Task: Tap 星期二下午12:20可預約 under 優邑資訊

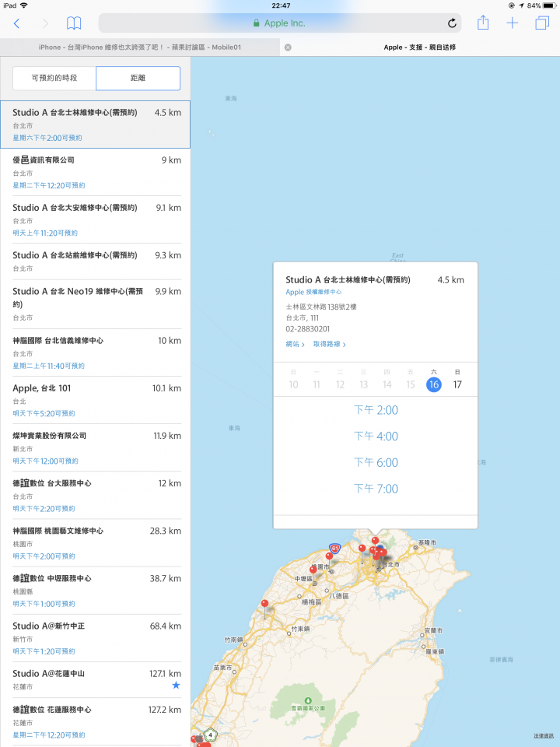Action: pyautogui.click(x=49, y=185)
